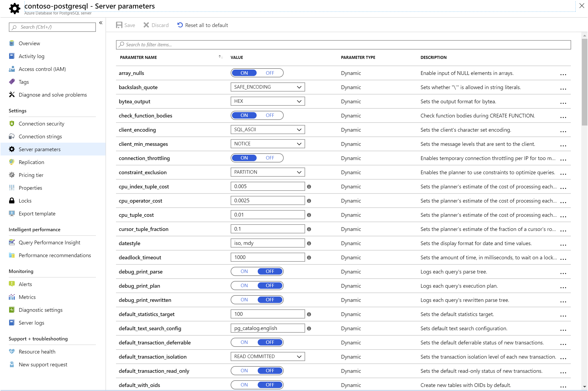This screenshot has height=391, width=588.
Task: Click info icon beside cpu_tuple_cost
Action: pyautogui.click(x=309, y=215)
